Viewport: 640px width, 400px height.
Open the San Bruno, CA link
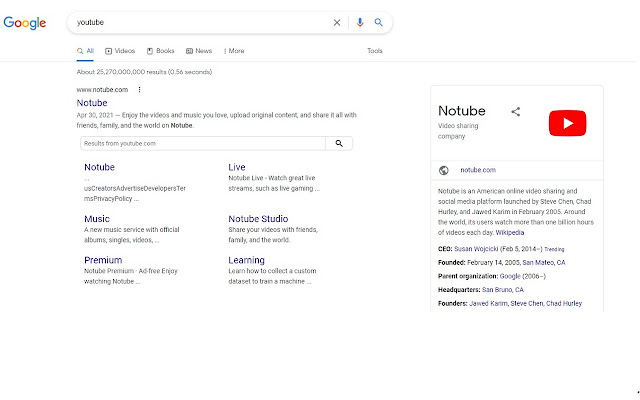(x=502, y=290)
